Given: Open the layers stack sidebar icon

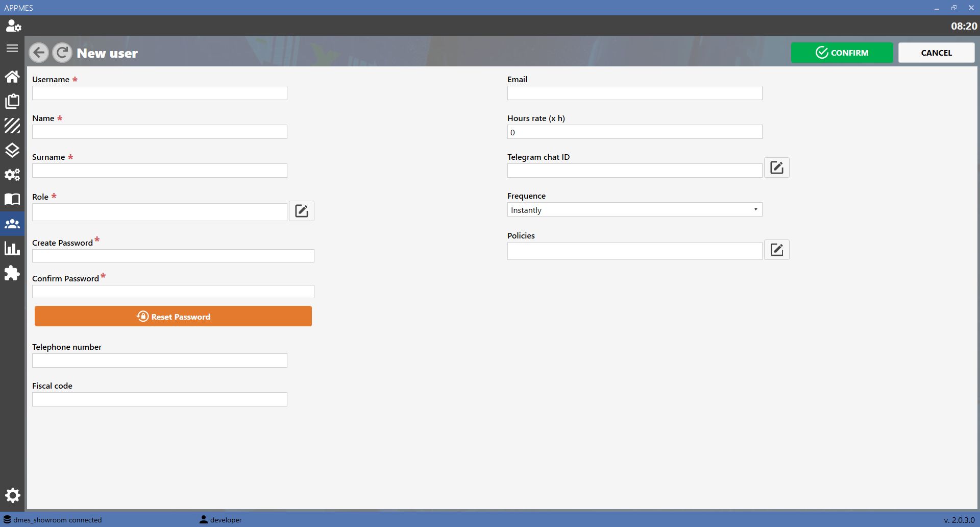Looking at the screenshot, I should (12, 150).
